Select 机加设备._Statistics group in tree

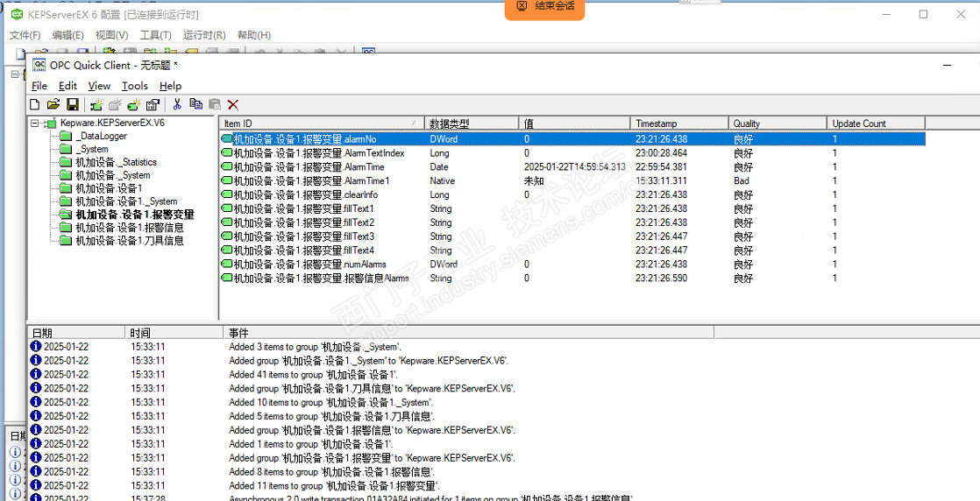[x=116, y=162]
